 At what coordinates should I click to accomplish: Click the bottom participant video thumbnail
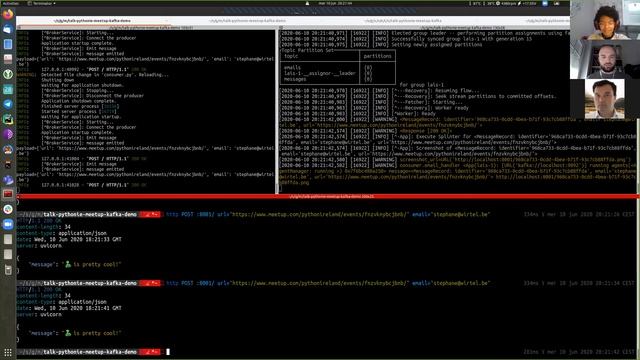pos(604,99)
